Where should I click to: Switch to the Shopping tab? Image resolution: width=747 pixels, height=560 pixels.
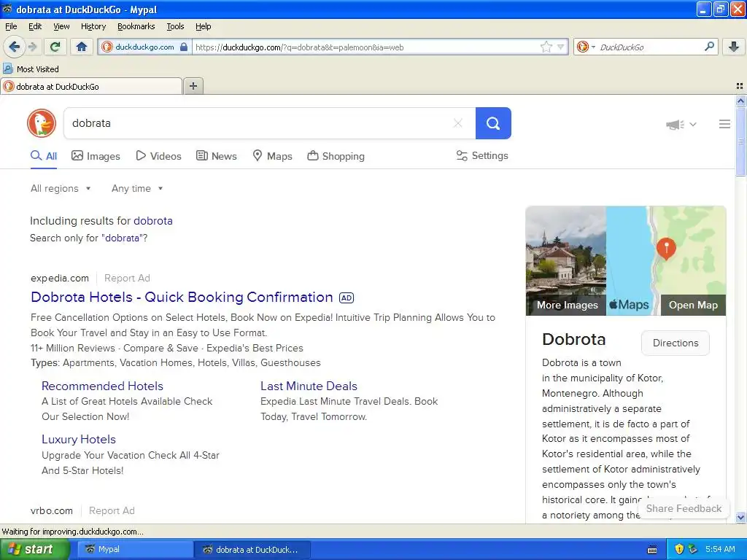[336, 156]
